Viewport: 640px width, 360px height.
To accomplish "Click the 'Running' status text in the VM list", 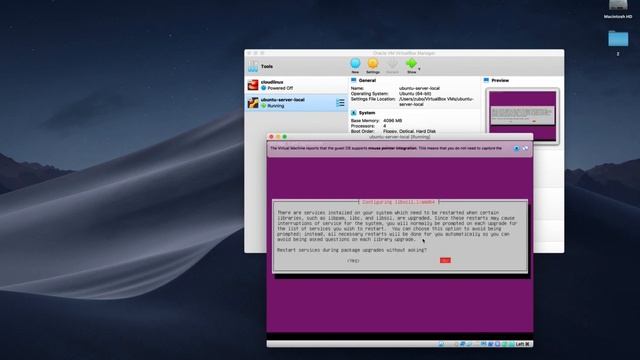I will (276, 106).
